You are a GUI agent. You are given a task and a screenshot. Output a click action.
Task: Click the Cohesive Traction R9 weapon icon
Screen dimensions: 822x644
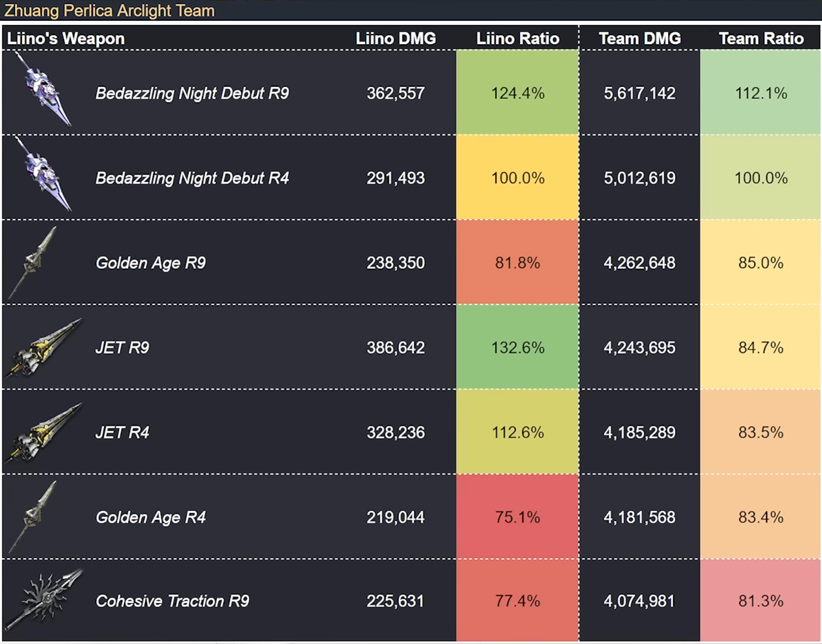(43, 599)
